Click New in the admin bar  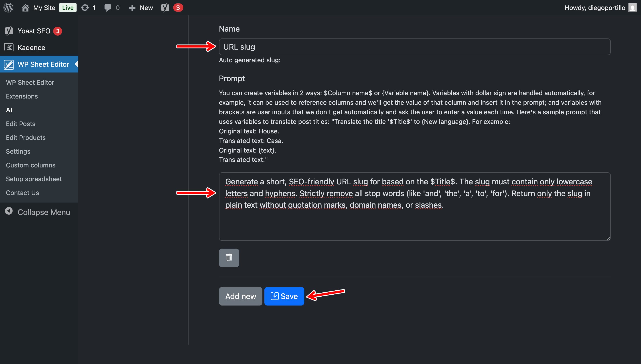[141, 8]
